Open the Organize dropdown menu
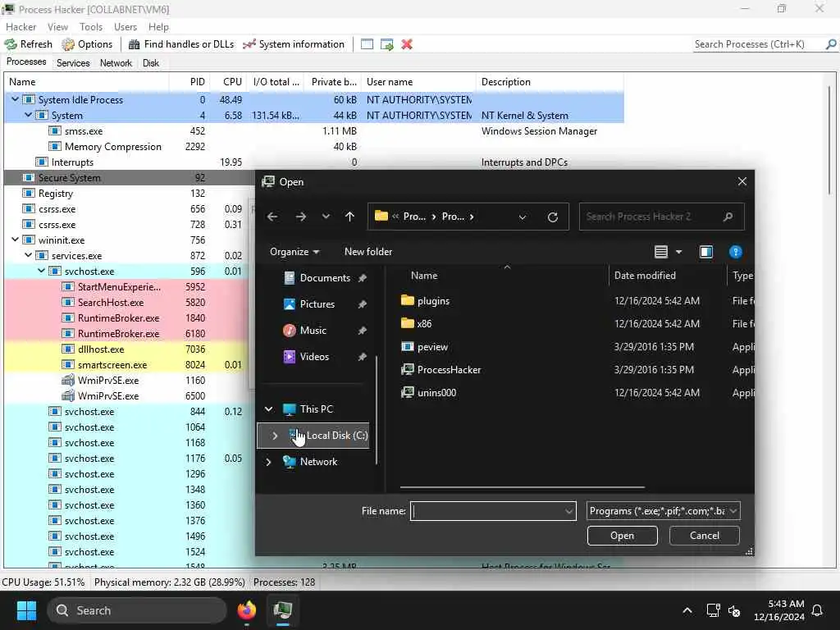The image size is (840, 630). (294, 252)
